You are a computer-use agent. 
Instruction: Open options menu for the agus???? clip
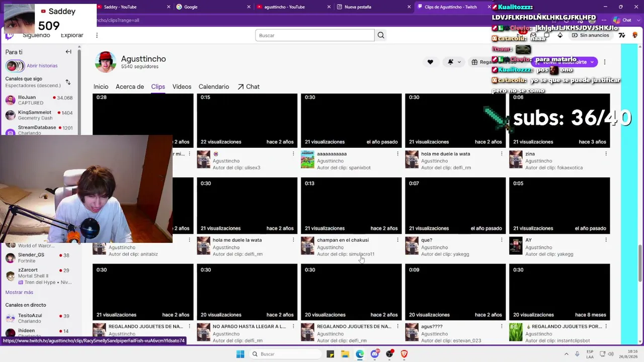click(502, 327)
